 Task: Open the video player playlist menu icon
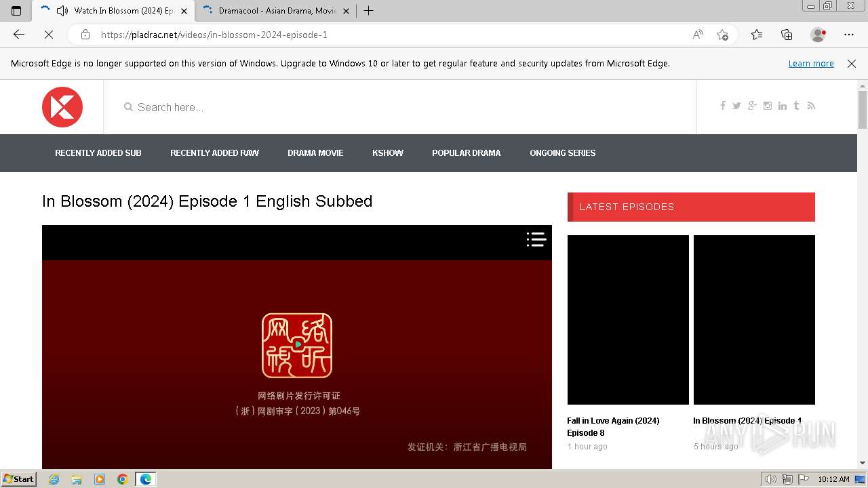536,239
